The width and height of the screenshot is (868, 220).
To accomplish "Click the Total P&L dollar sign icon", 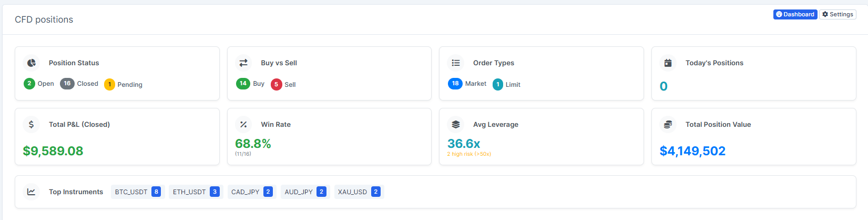I will point(32,124).
